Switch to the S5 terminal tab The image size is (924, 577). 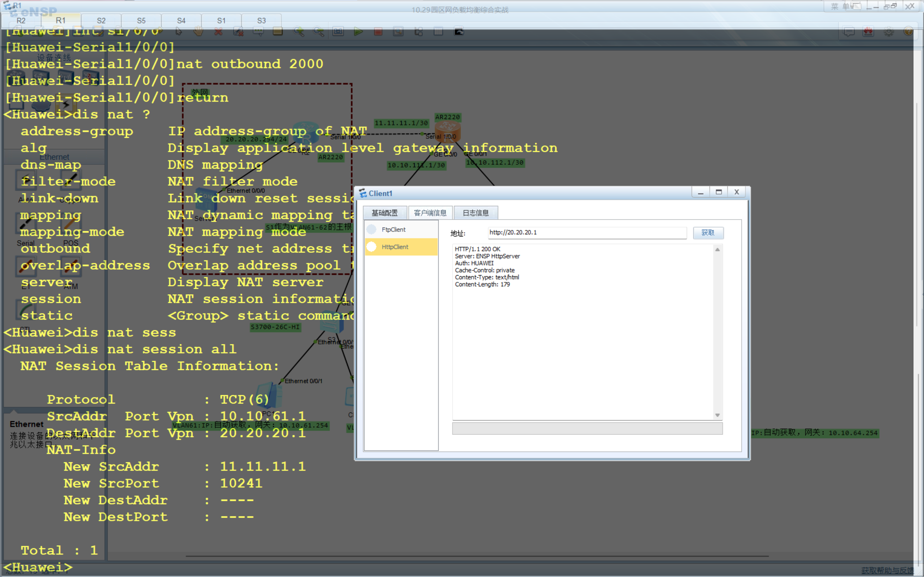141,21
